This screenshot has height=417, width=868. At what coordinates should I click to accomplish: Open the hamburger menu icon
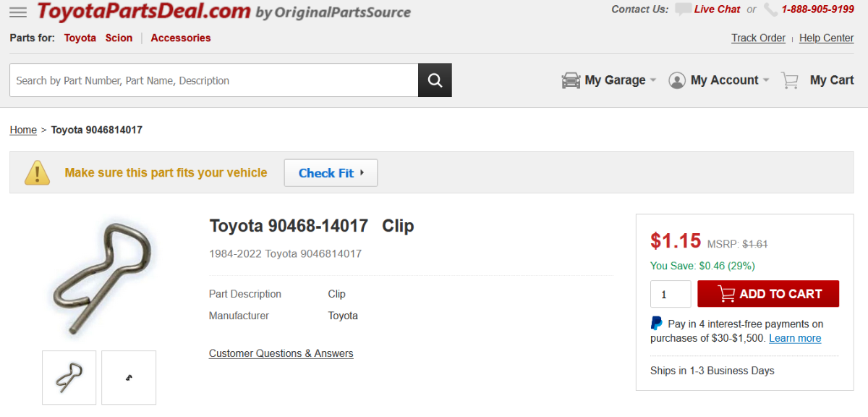tap(18, 12)
